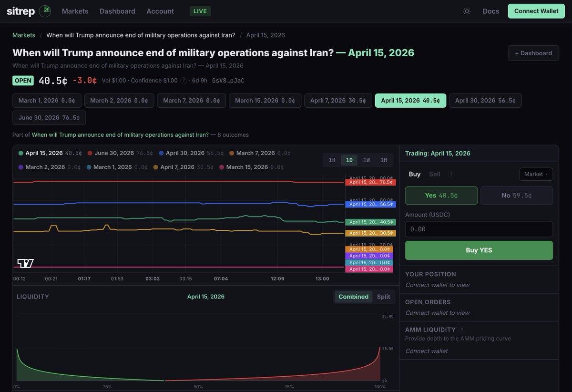The height and width of the screenshot is (392, 572).
Task: Focus the Amount (USDC) input field
Action: (479, 229)
